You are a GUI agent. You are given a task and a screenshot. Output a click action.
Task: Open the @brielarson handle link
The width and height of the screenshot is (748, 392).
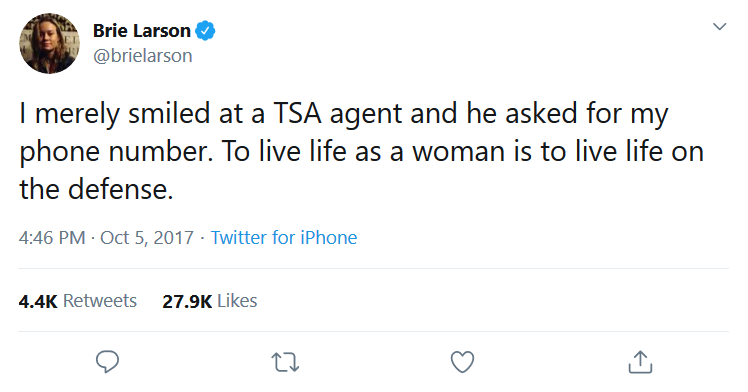tap(143, 56)
